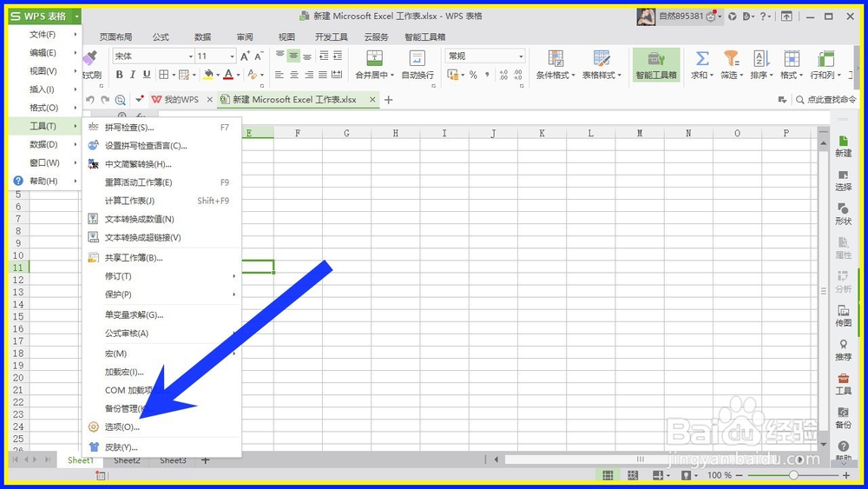Click Shapes icon in right sidebar
Image resolution: width=868 pixels, height=489 pixels.
(x=843, y=215)
